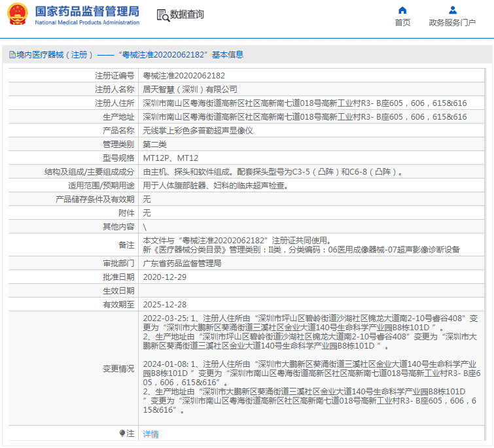Click the 产品名称 row label
This screenshot has height=448, width=494.
click(x=118, y=131)
